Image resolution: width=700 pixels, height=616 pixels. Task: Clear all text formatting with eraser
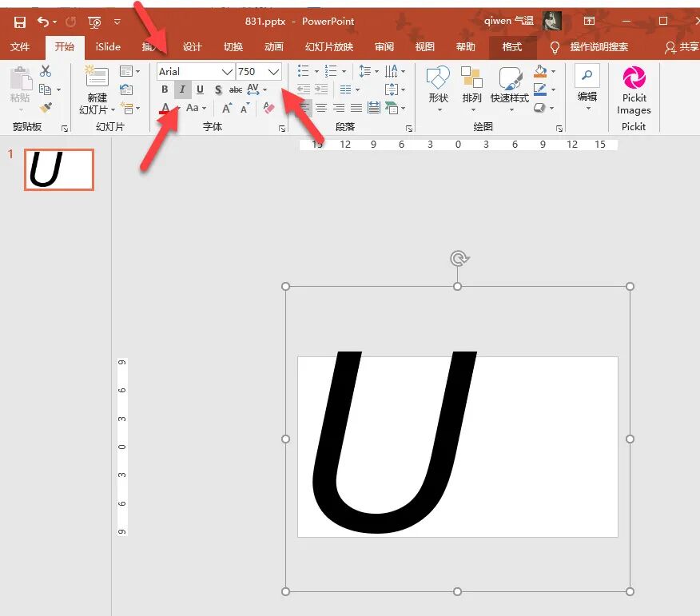pyautogui.click(x=268, y=108)
